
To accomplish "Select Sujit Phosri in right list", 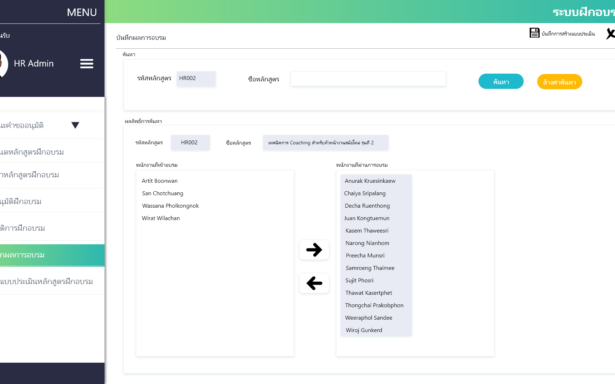I will pos(359,280).
